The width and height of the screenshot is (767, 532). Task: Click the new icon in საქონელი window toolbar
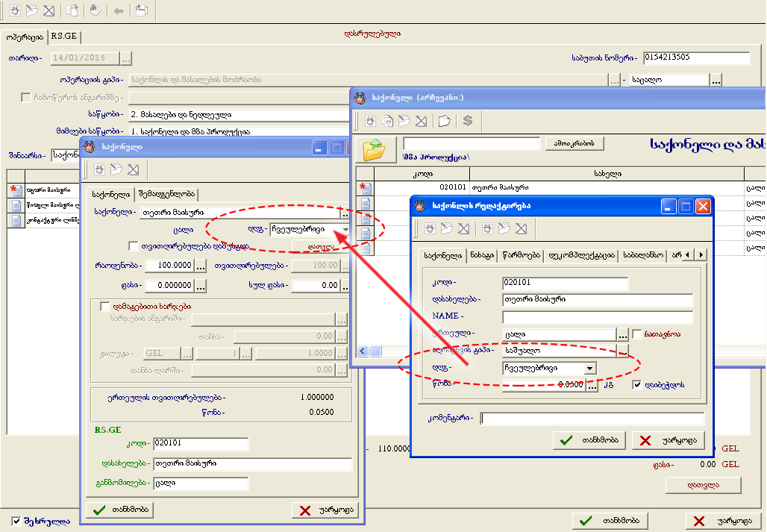pyautogui.click(x=99, y=169)
